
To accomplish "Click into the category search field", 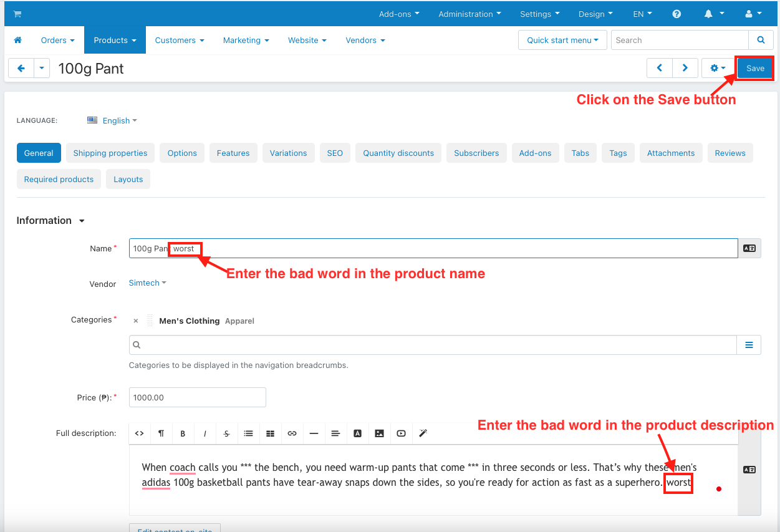I will click(x=433, y=345).
